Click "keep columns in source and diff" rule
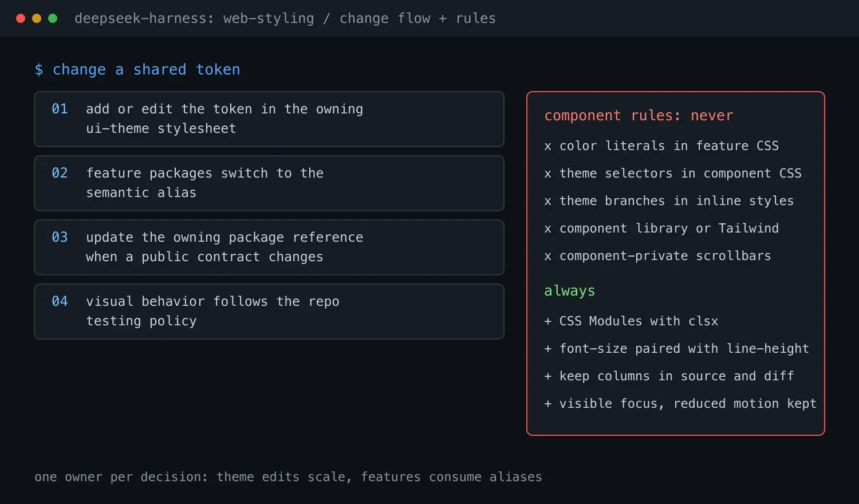859x504 pixels. click(669, 376)
